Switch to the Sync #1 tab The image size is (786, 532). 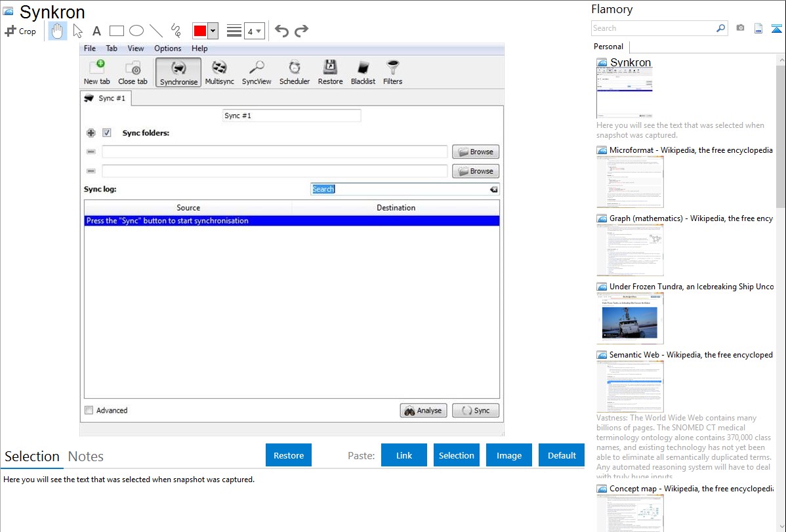[106, 98]
